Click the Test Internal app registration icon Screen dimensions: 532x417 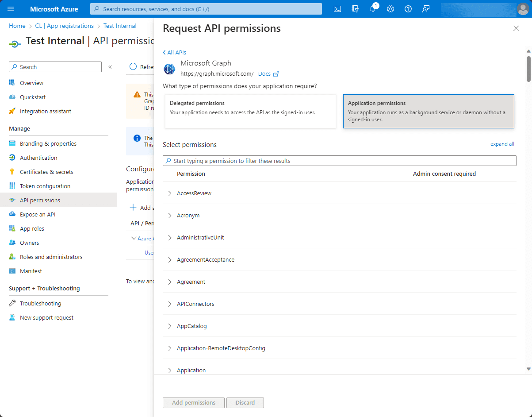click(x=15, y=43)
